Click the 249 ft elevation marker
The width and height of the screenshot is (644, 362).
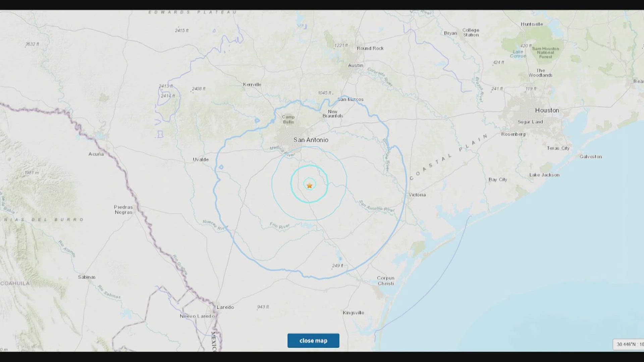coord(337,266)
